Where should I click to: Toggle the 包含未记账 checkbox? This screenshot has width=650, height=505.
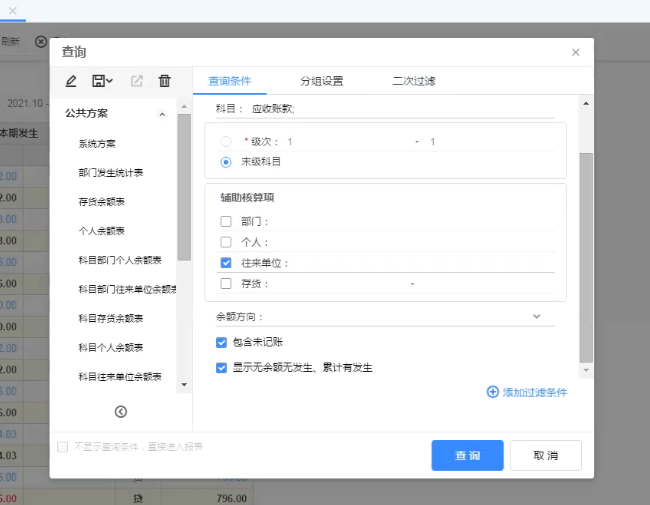tap(221, 342)
